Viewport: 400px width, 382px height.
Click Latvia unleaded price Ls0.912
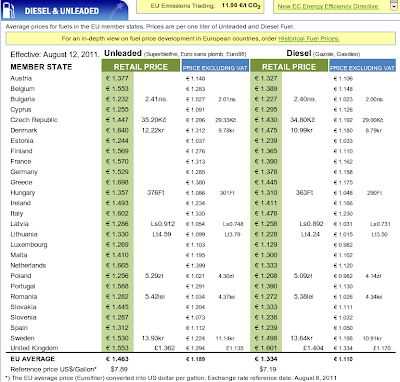point(163,224)
